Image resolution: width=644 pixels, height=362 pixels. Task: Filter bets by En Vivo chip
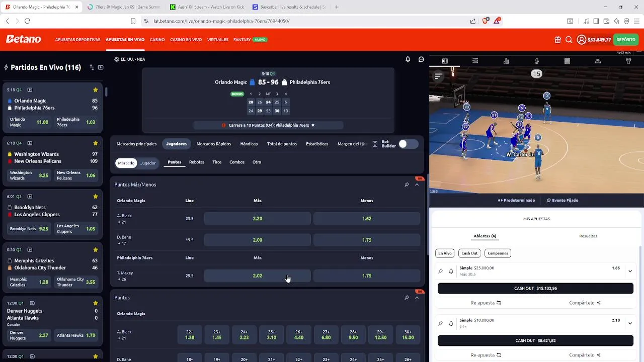445,253
